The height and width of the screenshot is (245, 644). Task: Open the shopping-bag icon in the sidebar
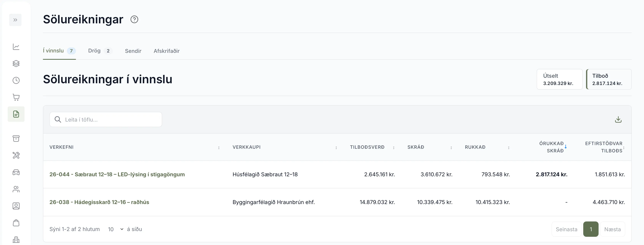coord(16,223)
